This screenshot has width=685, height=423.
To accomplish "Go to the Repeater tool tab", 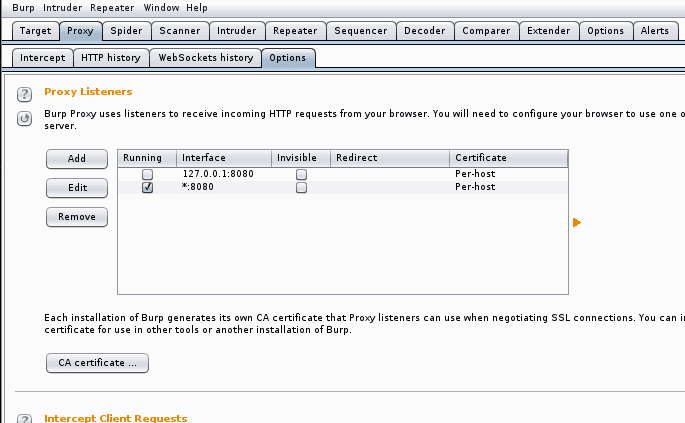I will (295, 31).
